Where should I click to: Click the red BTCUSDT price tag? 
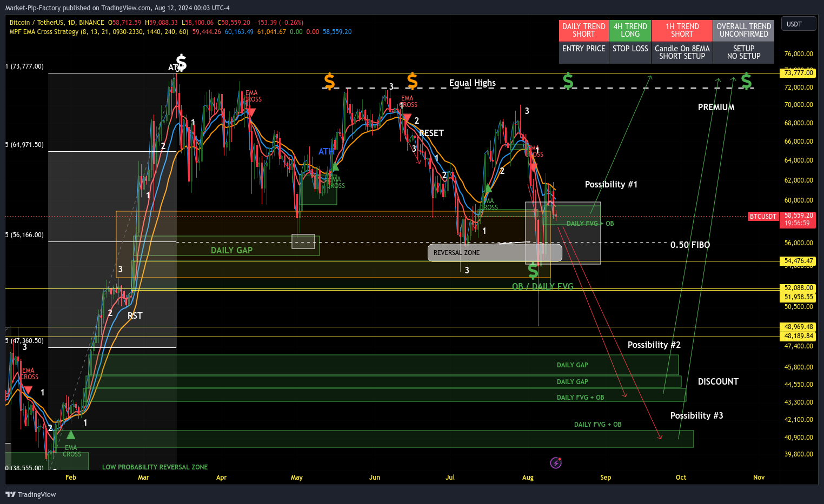(x=763, y=216)
